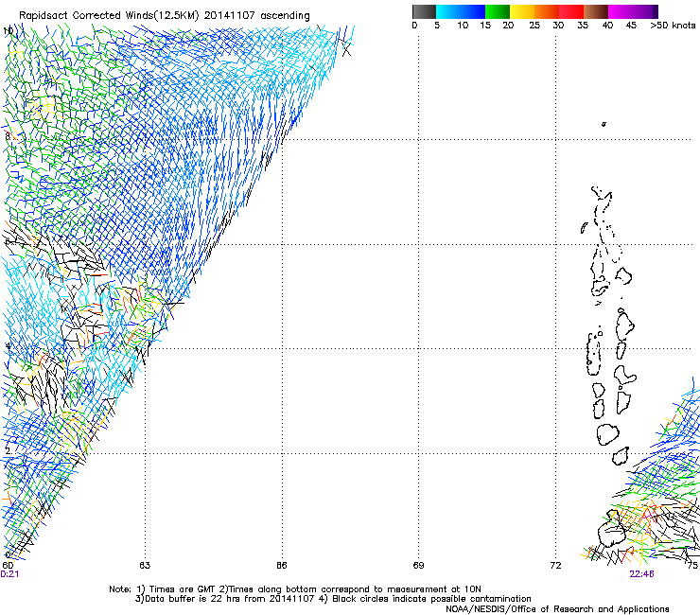Click the purple time label '22:46'
The image size is (700, 615).
tap(641, 574)
